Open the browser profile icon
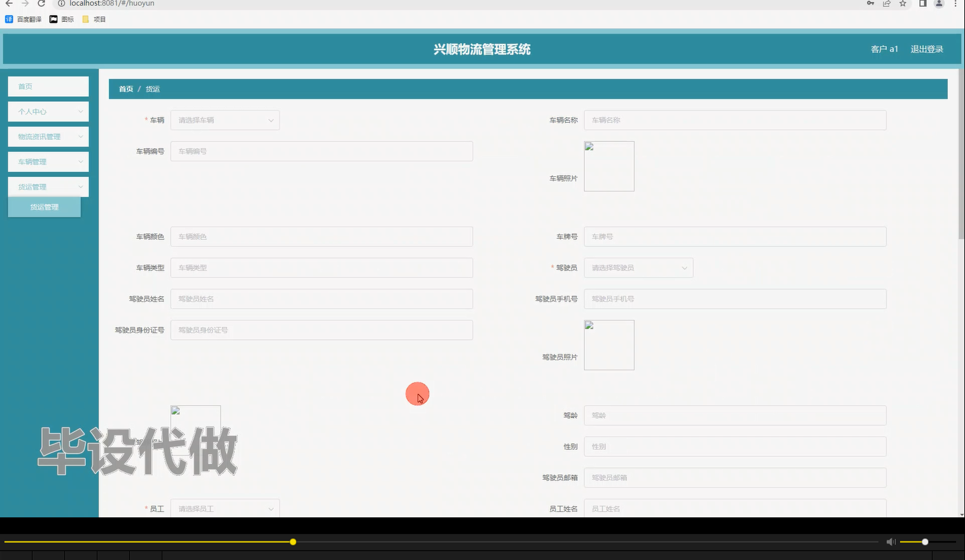 (938, 4)
